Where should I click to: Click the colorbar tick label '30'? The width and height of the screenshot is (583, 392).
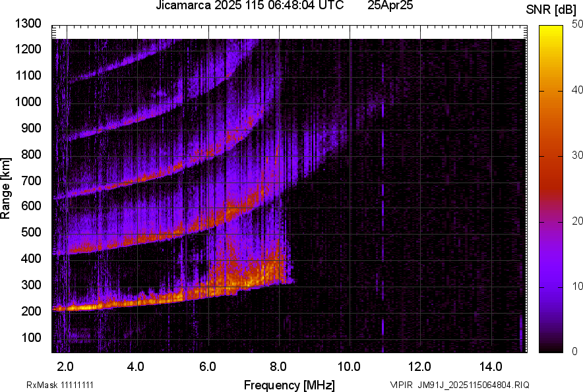tap(577, 155)
